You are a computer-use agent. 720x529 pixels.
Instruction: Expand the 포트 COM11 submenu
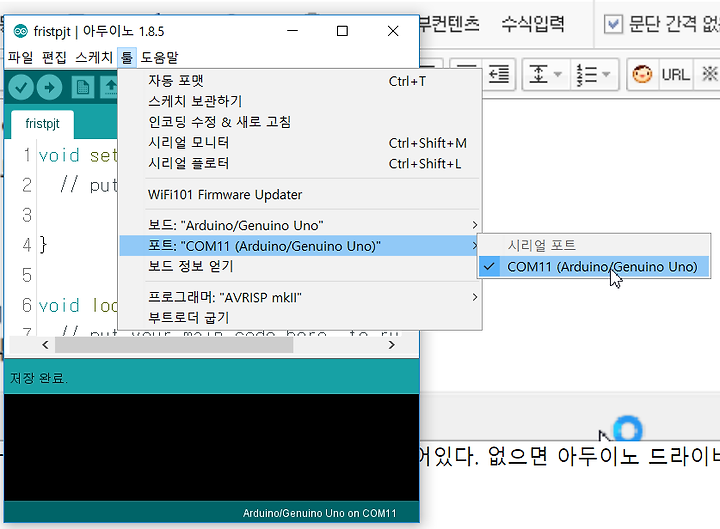(300, 246)
